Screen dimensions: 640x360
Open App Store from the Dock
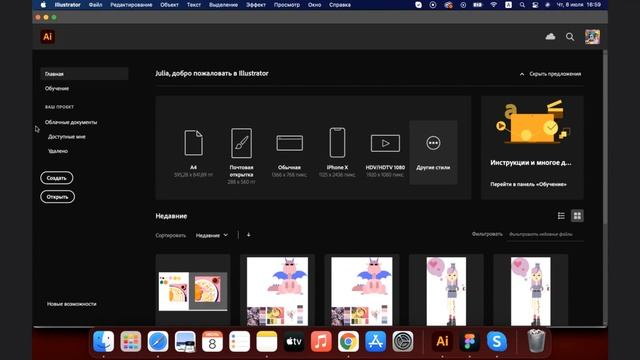pyautogui.click(x=376, y=341)
